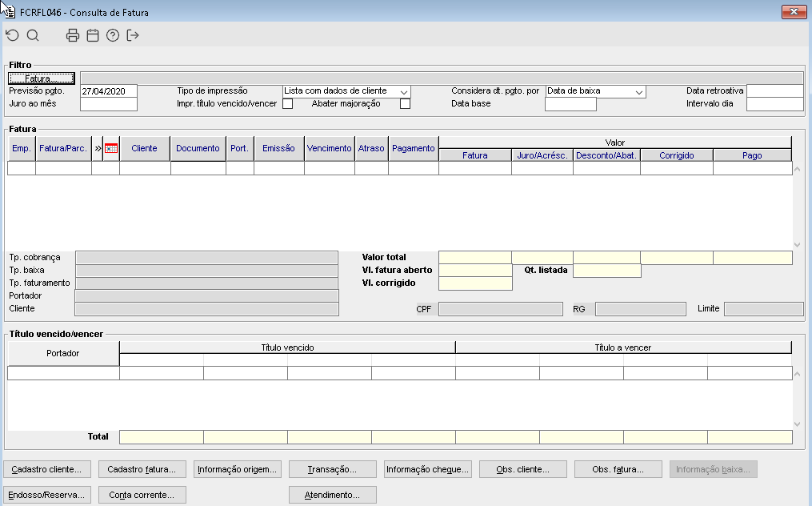Click Fatura grid scrollbar up arrow
Screen dimensions: 812x506
[798, 169]
